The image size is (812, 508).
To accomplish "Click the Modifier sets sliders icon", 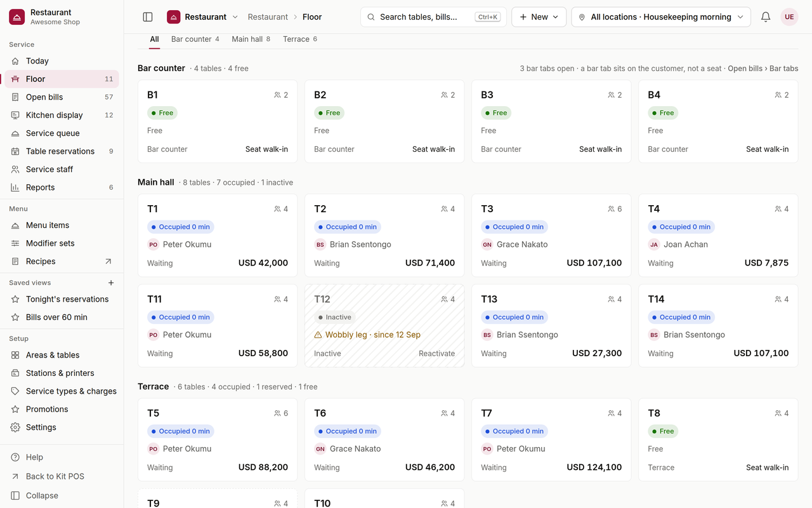I will pos(15,243).
